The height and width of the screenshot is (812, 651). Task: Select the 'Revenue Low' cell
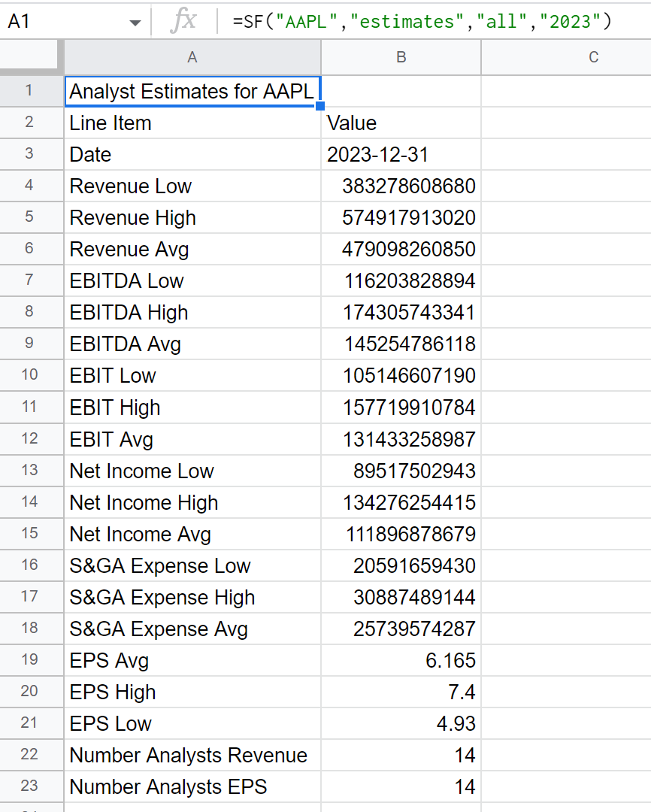coord(192,186)
